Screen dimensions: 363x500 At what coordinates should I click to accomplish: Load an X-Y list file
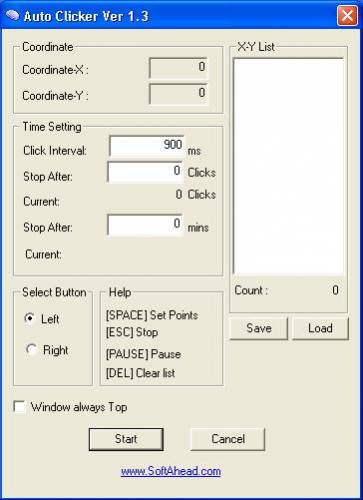click(320, 328)
